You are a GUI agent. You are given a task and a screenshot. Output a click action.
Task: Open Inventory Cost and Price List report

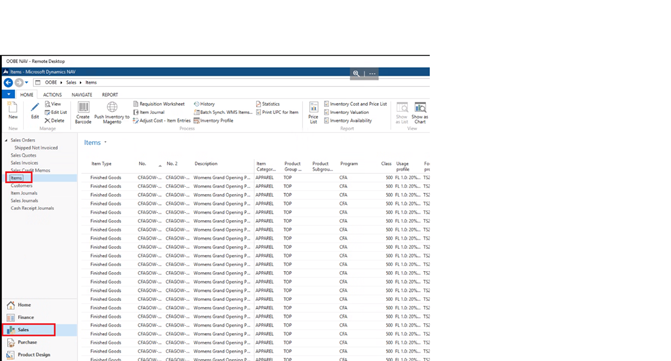[x=355, y=104]
